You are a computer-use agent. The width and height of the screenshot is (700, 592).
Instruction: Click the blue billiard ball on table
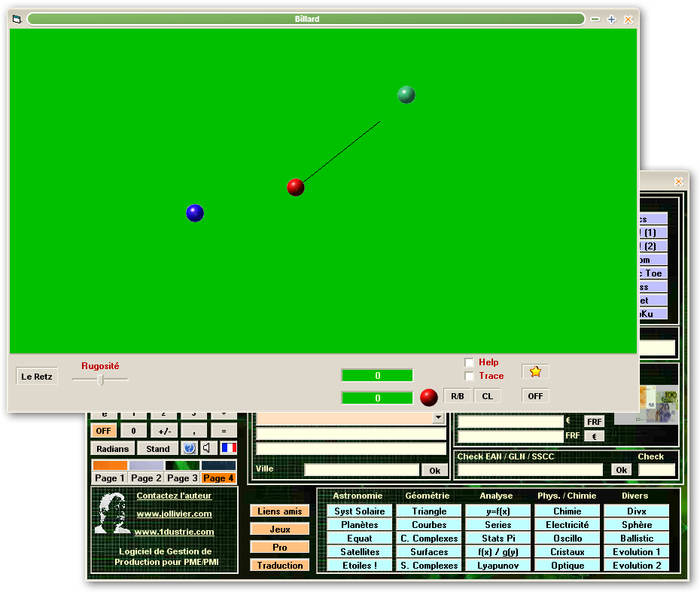[x=195, y=213]
